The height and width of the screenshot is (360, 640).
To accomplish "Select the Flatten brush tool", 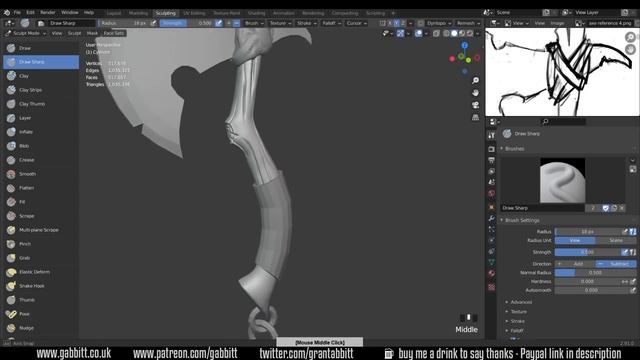I will click(x=41, y=188).
